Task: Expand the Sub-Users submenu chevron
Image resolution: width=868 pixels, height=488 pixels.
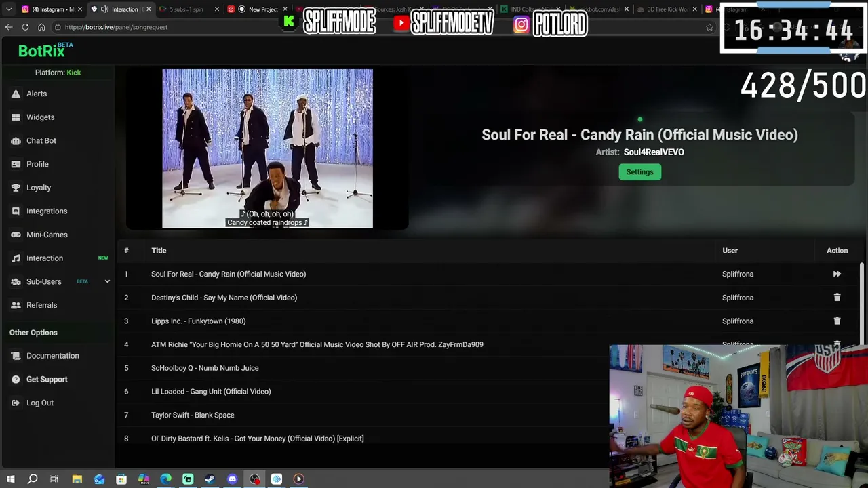Action: (x=107, y=281)
